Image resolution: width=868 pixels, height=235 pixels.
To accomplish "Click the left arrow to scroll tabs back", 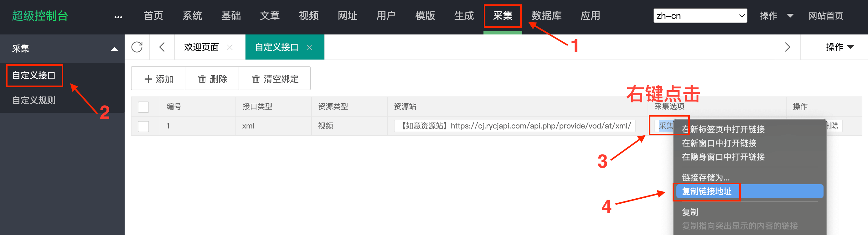I will tap(162, 47).
